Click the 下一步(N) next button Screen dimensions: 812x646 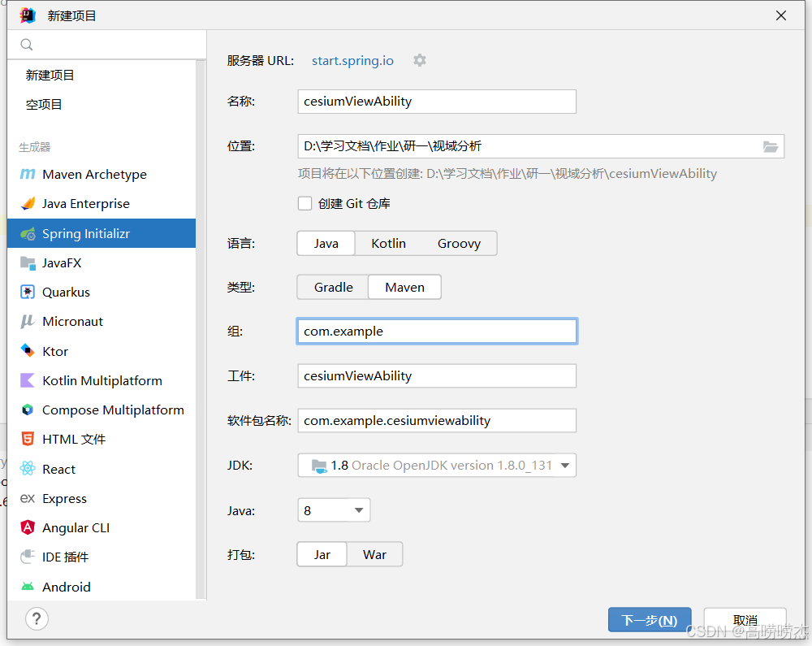pyautogui.click(x=650, y=620)
